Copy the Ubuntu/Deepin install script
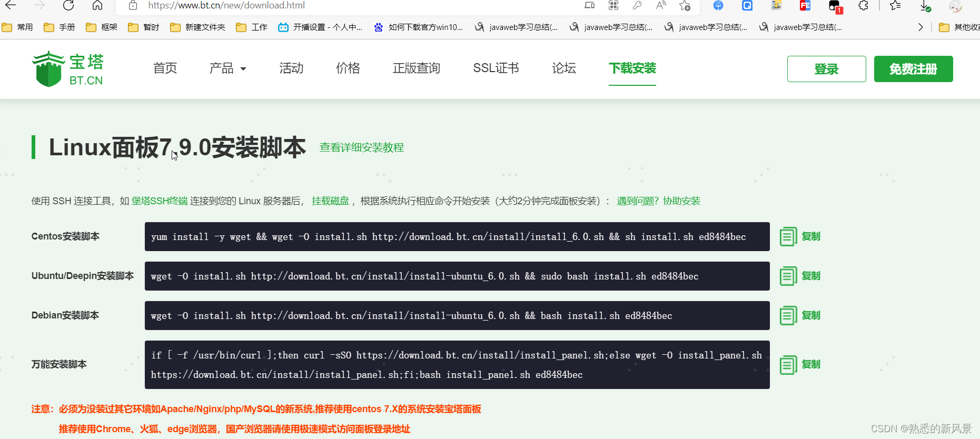980x439 pixels. (x=800, y=276)
